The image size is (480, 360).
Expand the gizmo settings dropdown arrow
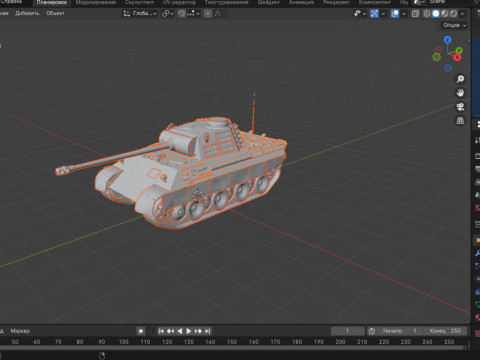(x=383, y=14)
